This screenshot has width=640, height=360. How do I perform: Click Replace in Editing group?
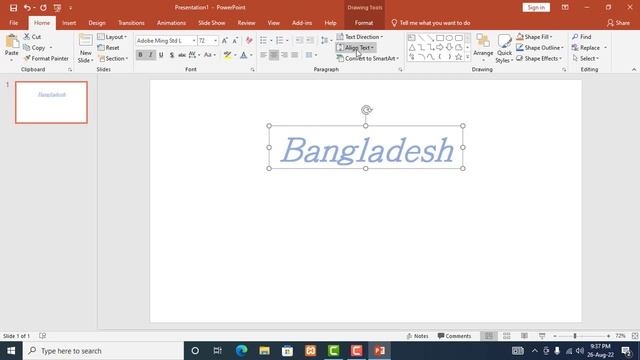pyautogui.click(x=586, y=48)
